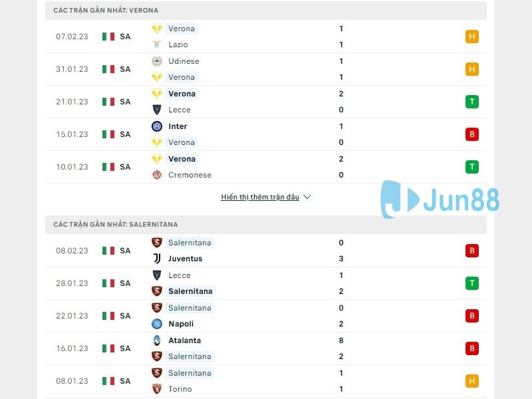532x399 pixels.
Task: Click the Lazio club crest icon
Action: [155, 45]
